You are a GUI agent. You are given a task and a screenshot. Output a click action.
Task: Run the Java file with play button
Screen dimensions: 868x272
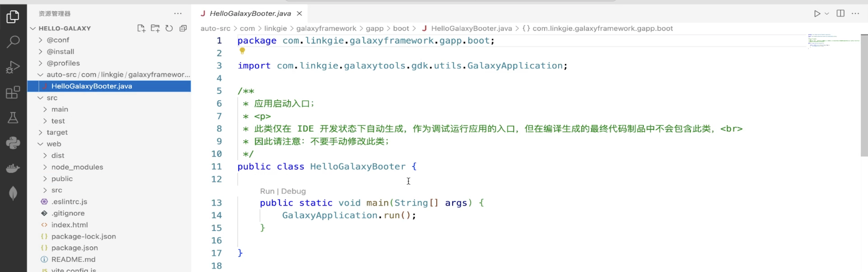tap(817, 14)
